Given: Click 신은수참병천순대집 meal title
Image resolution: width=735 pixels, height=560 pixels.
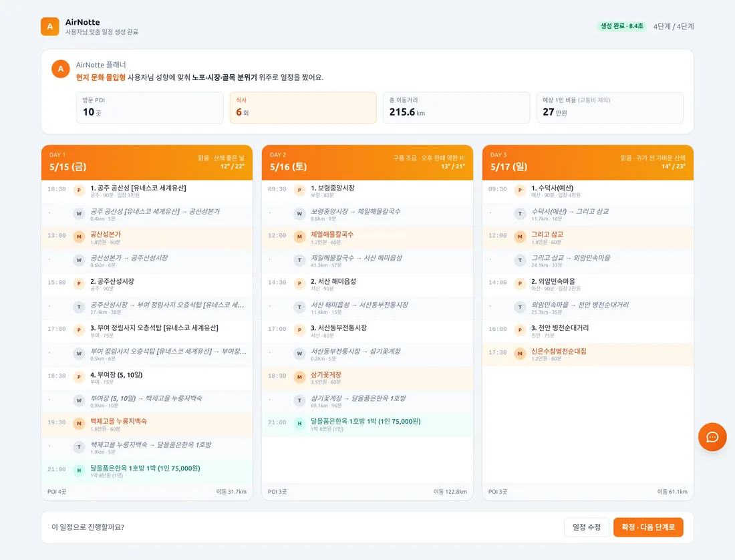Looking at the screenshot, I should 559,352.
